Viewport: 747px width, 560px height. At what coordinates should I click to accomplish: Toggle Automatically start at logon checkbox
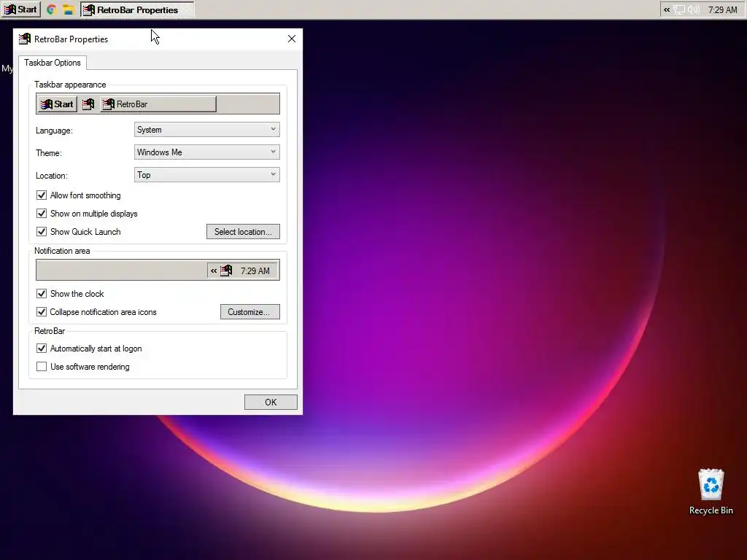[42, 349]
